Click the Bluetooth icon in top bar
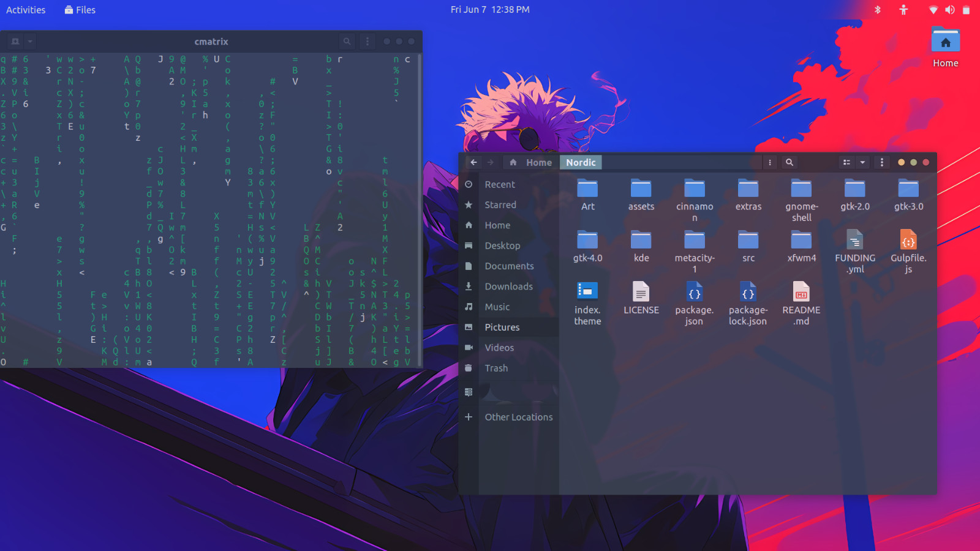 (877, 10)
